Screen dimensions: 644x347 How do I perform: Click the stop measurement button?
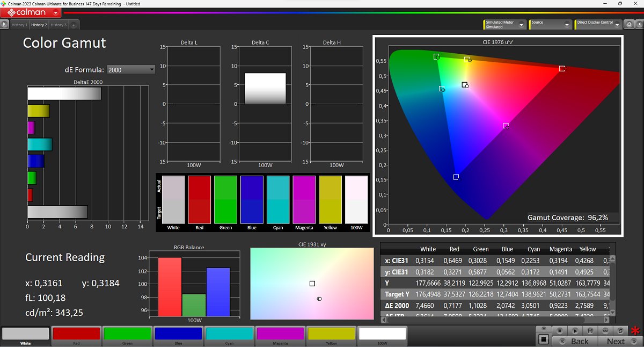(559, 331)
